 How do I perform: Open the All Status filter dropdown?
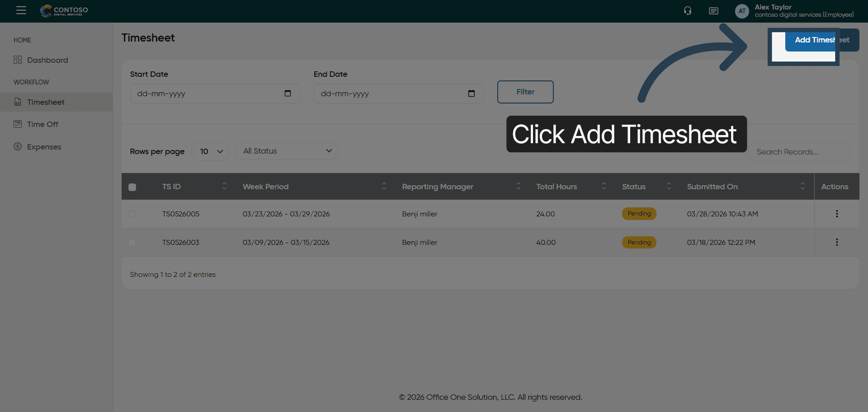click(287, 151)
